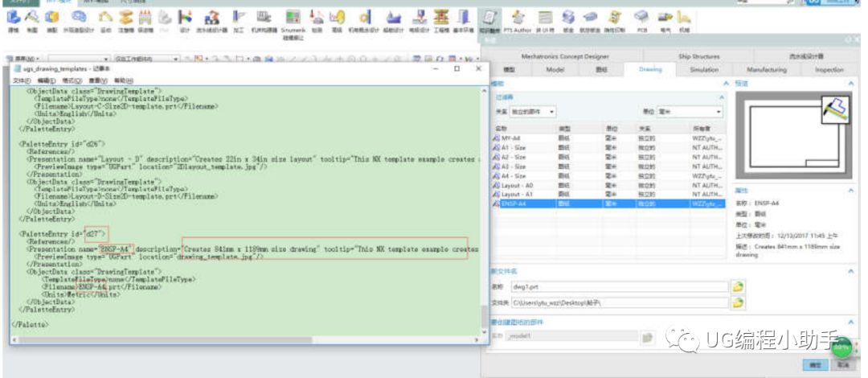Click the 文件夹 path input field
The width and height of the screenshot is (868, 378).
click(618, 303)
